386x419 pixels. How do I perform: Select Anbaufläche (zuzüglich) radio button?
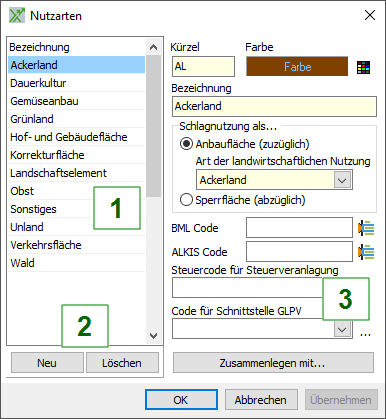(x=186, y=144)
